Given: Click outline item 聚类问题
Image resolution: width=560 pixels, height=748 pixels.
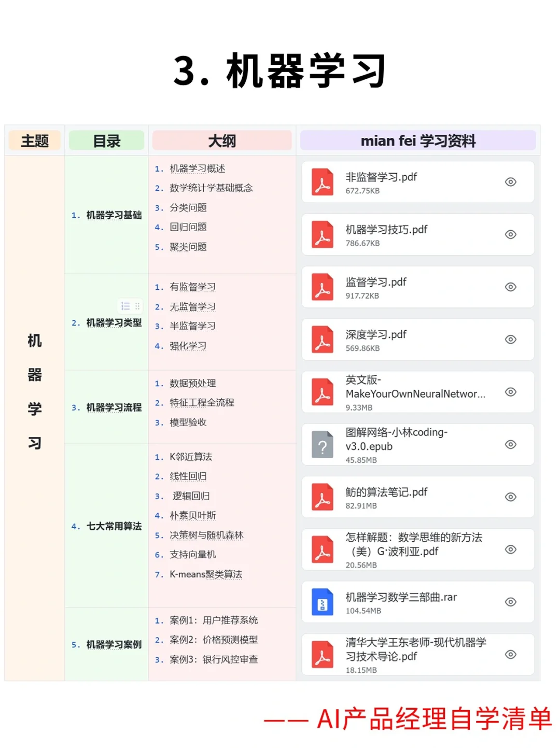Looking at the screenshot, I should 188,247.
